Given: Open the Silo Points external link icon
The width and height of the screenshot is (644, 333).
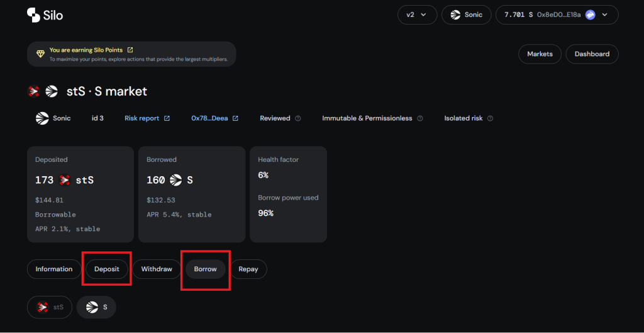Looking at the screenshot, I should point(130,50).
